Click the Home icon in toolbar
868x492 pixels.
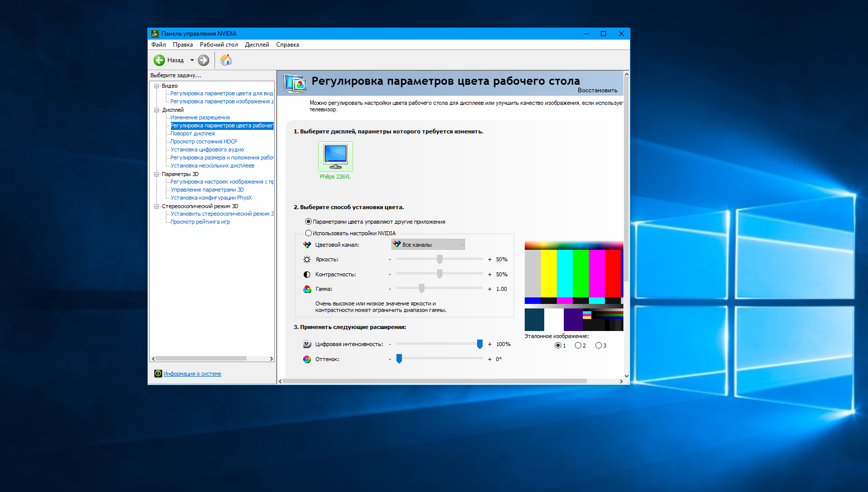coord(226,60)
